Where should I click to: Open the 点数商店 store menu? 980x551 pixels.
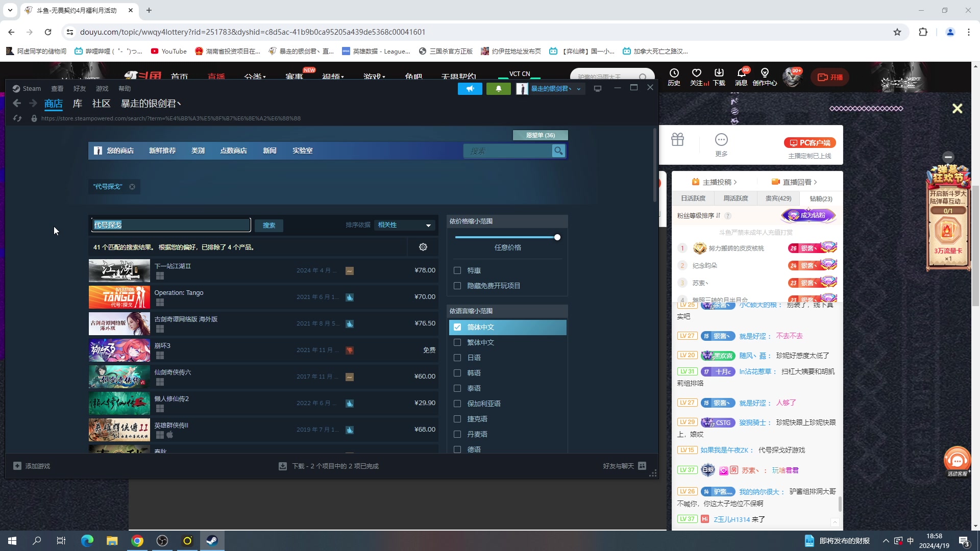click(x=233, y=151)
